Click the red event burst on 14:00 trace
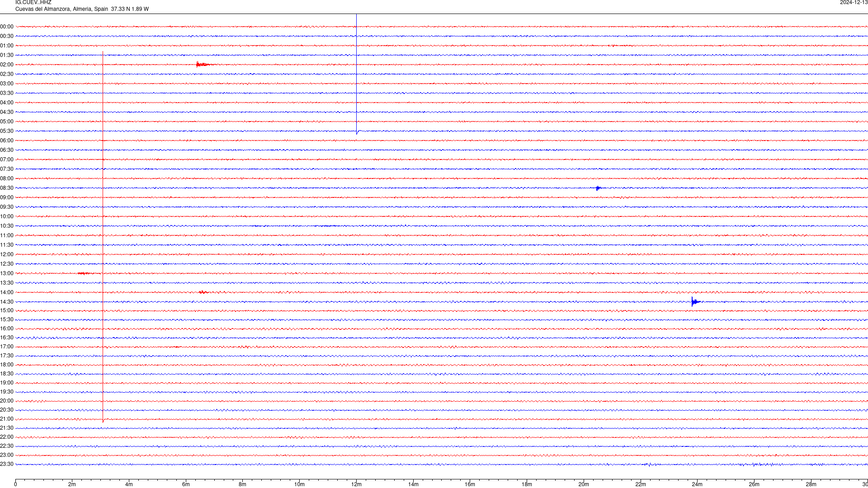Image resolution: width=868 pixels, height=488 pixels. (203, 292)
